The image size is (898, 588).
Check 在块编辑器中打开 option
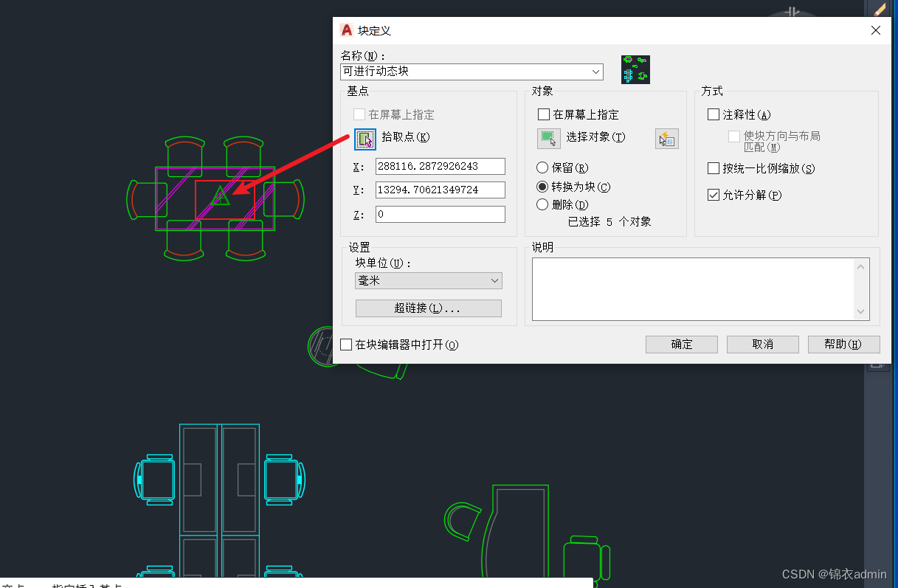[x=346, y=345]
